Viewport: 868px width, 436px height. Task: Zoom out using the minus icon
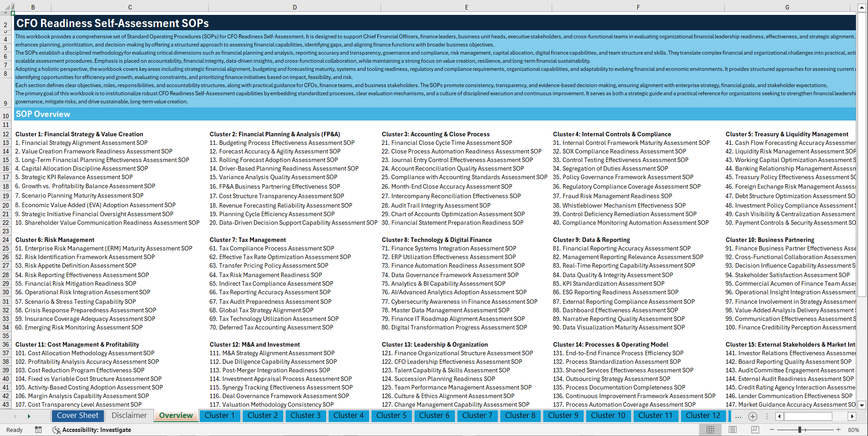click(x=772, y=430)
